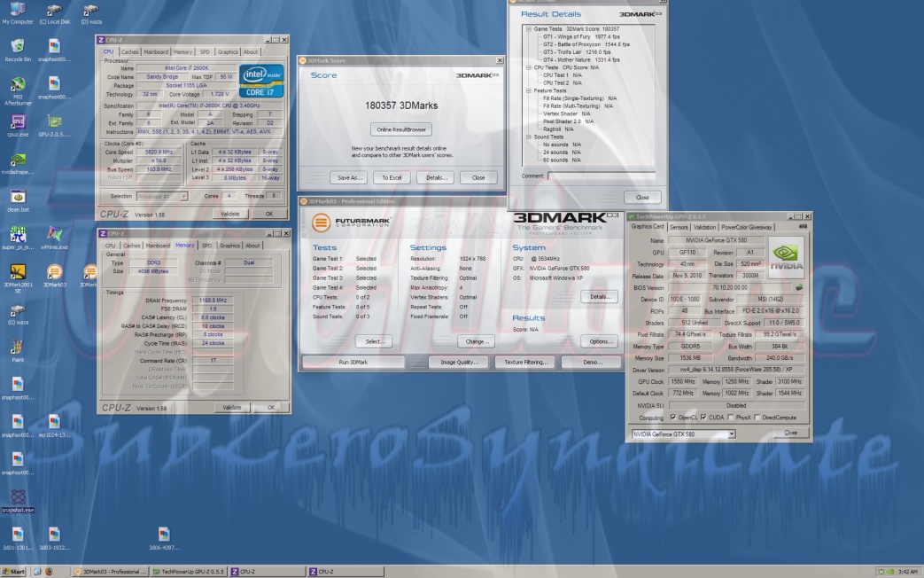Collapse the Feature Tests tree node
Viewport: 924px width, 578px height.
point(528,91)
